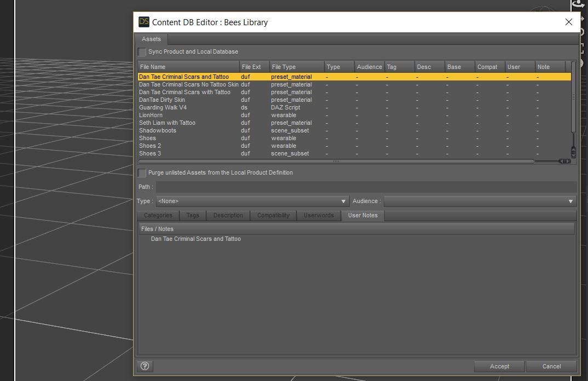Sort by File Type column header

coord(297,67)
